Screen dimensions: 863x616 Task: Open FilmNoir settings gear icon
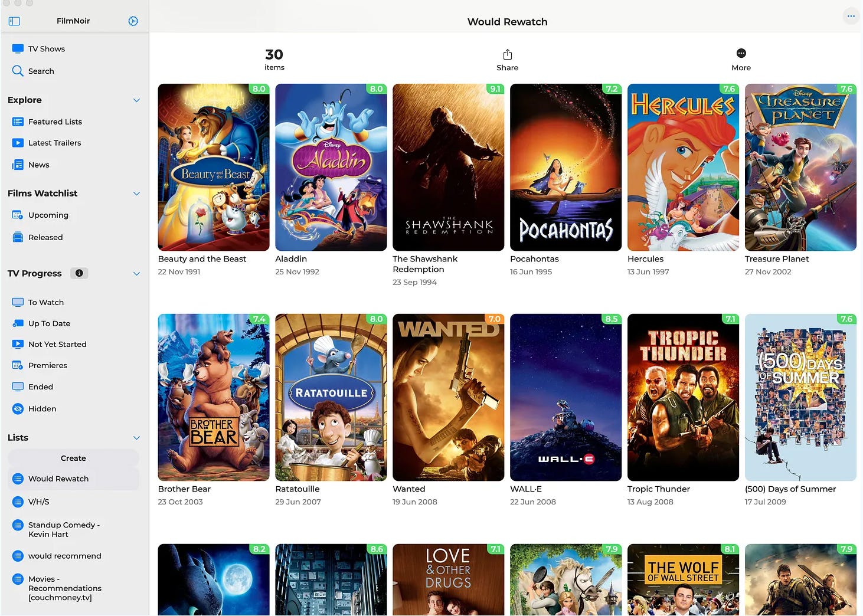point(133,21)
